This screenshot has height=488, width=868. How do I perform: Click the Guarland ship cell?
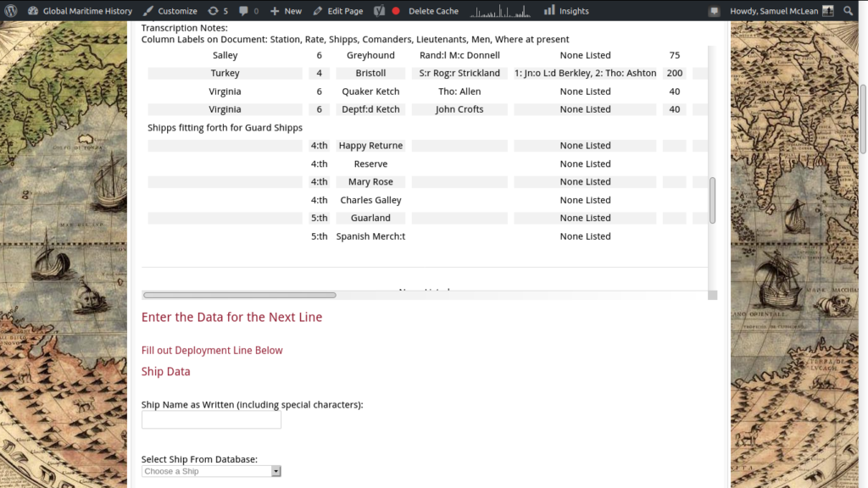(370, 218)
